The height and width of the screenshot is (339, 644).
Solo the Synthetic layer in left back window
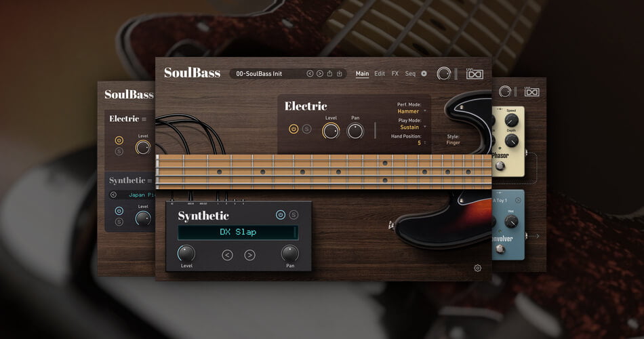119,222
